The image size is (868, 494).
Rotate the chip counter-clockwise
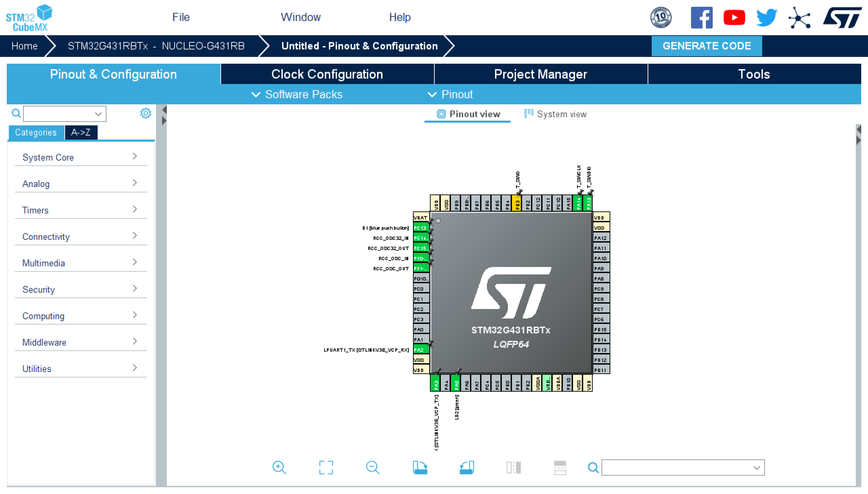[467, 468]
